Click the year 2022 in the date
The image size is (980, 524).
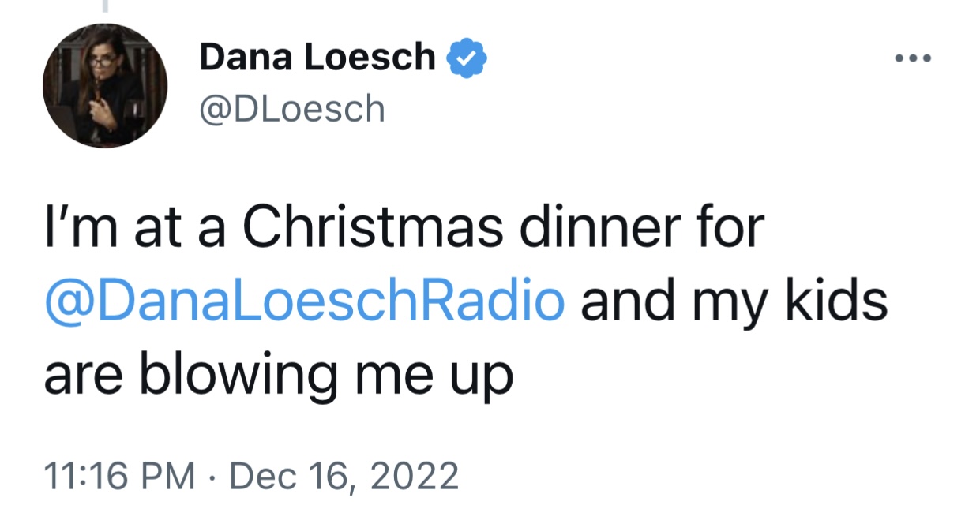(418, 477)
